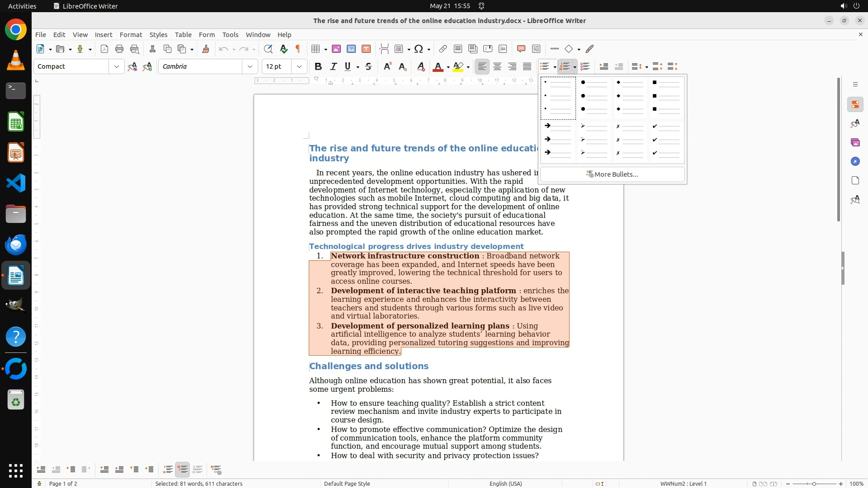Screen dimensions: 868x488
Task: Expand the 12 pt font size dropdown
Action: [299, 66]
